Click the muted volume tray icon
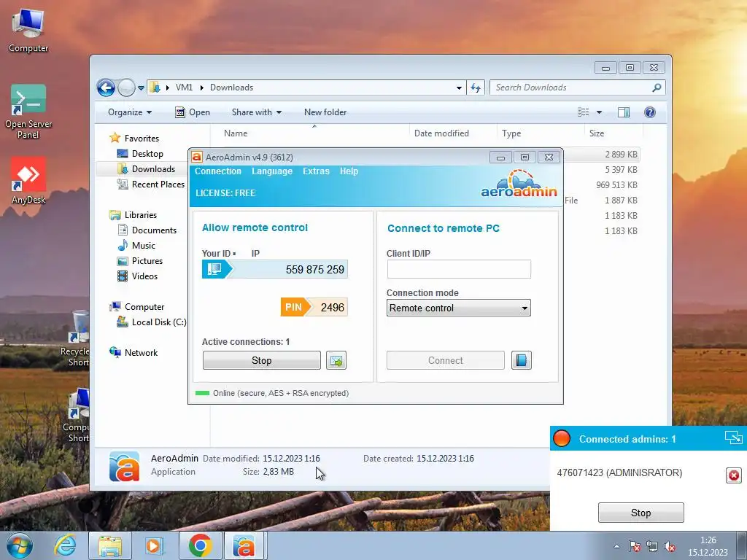The height and width of the screenshot is (560, 747). pyautogui.click(x=670, y=547)
